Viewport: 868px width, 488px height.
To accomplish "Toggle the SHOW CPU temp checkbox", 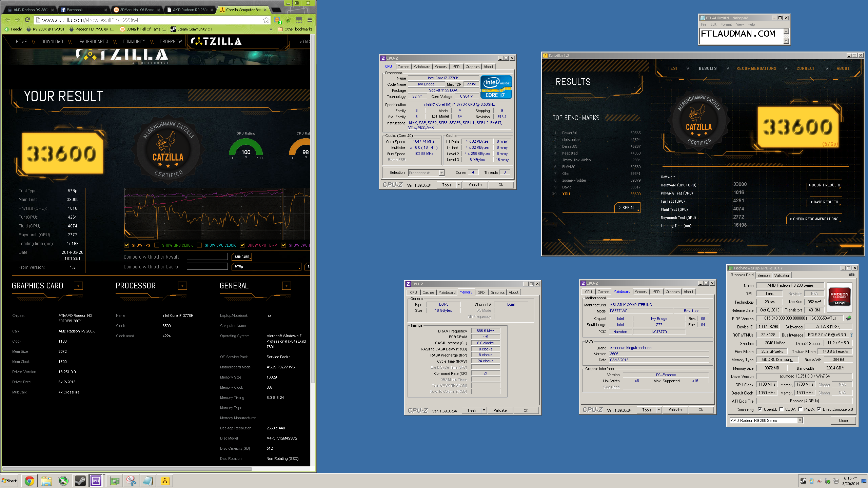I will [283, 245].
